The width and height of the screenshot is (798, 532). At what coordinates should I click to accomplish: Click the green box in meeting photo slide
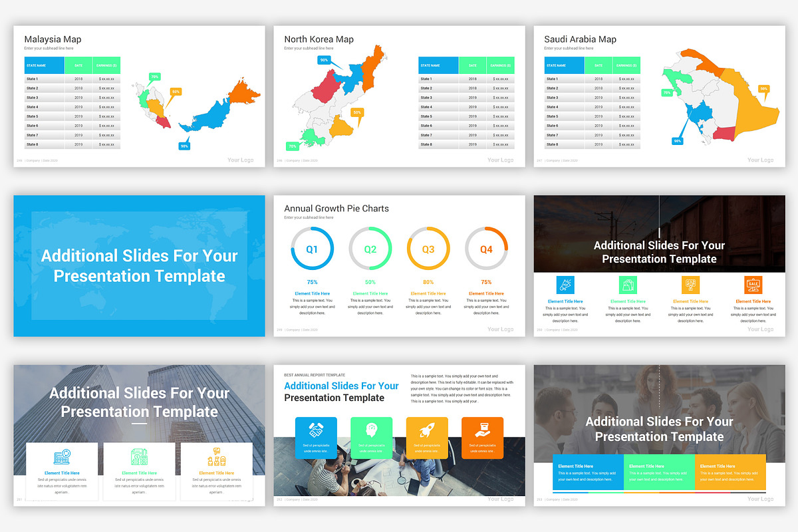point(659,473)
